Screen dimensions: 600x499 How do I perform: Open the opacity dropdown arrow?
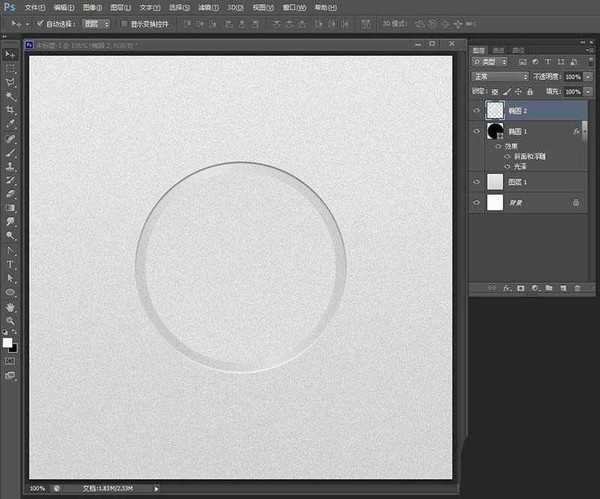tap(586, 76)
